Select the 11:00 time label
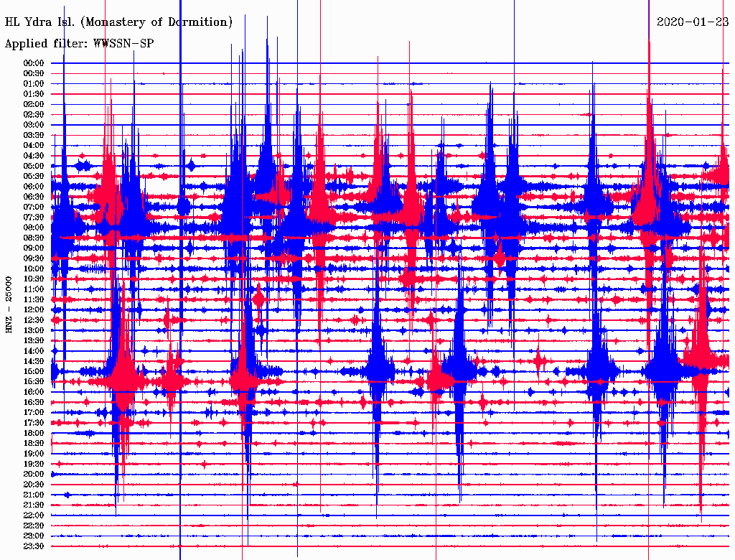Screen dimensions: 735x560 (x=34, y=289)
